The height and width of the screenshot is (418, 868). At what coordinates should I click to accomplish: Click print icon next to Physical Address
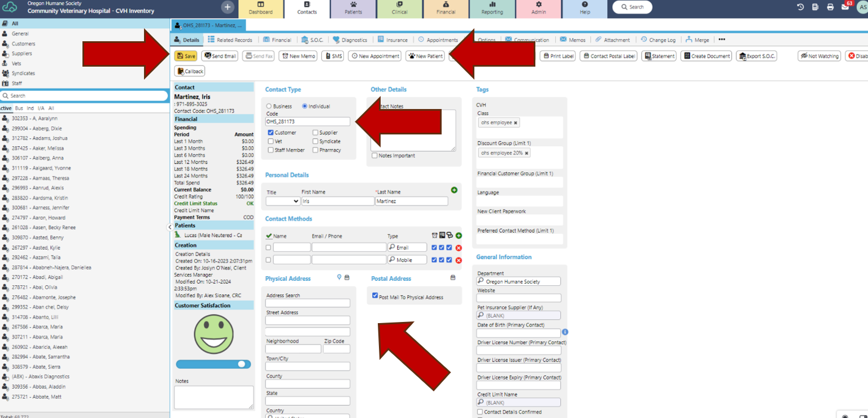click(347, 277)
